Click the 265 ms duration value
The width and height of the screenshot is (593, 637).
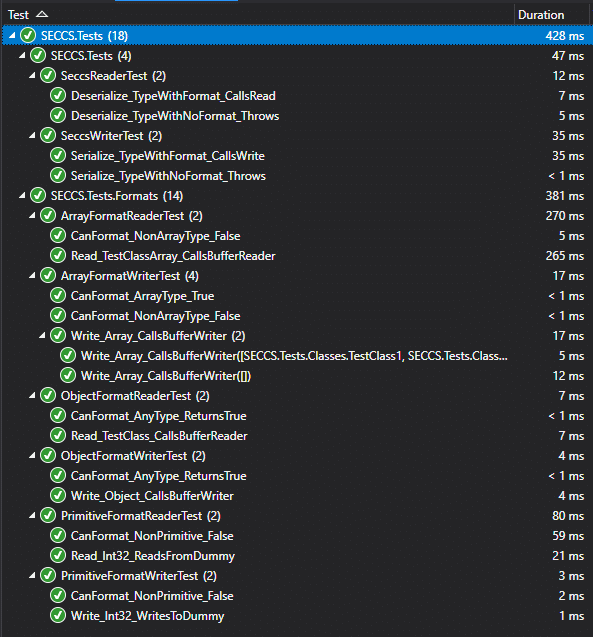coord(565,256)
